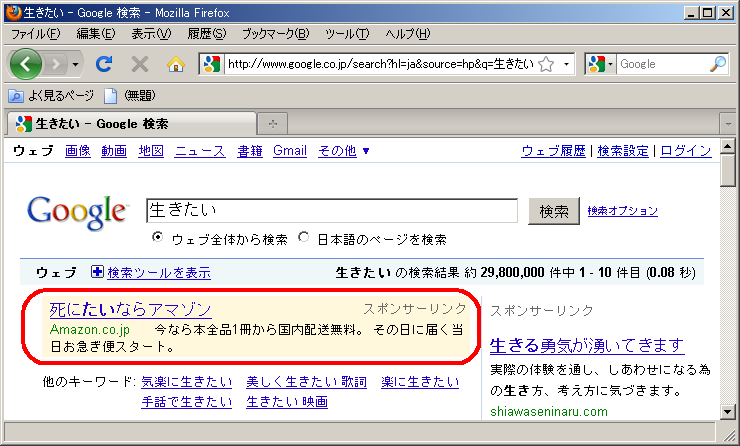This screenshot has width=740, height=446.
Task: Click the scrollbar down arrow
Action: coord(727,412)
